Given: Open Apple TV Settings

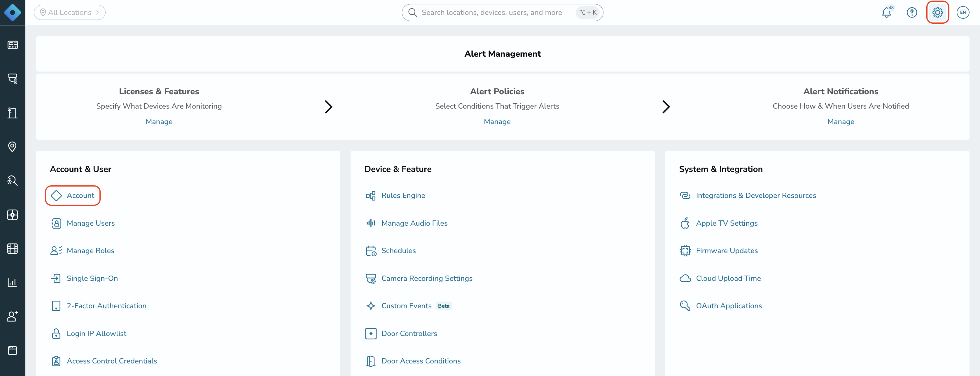Looking at the screenshot, I should pos(719,223).
